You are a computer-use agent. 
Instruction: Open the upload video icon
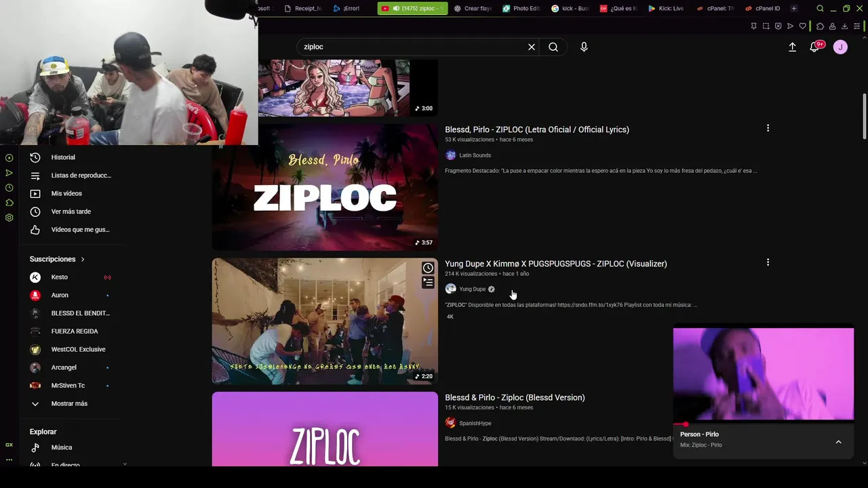coord(792,47)
